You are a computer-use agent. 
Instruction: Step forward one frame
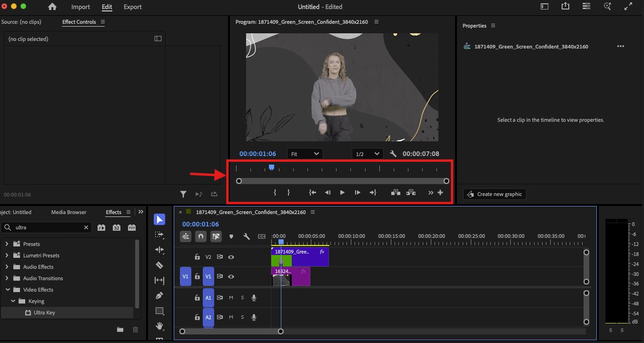click(x=357, y=193)
